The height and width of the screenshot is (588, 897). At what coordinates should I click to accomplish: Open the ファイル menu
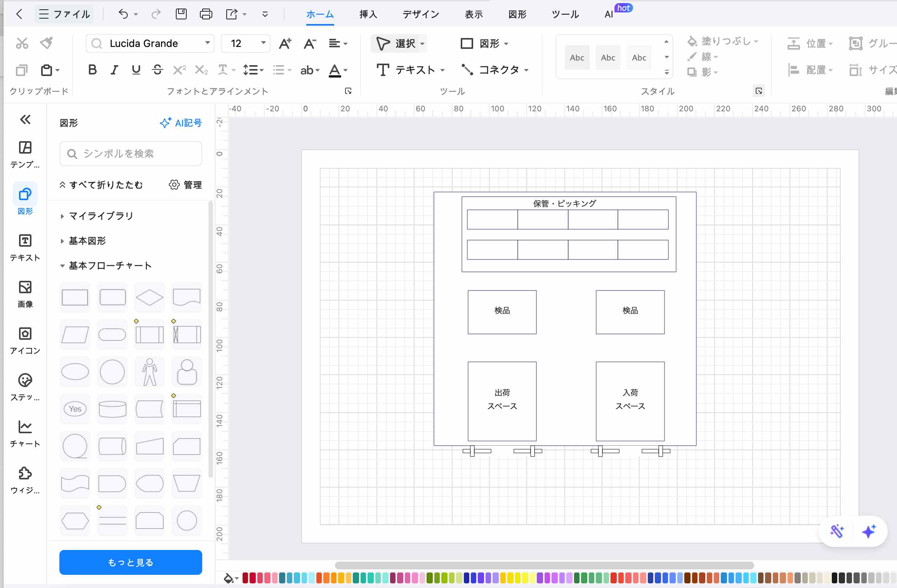[64, 14]
